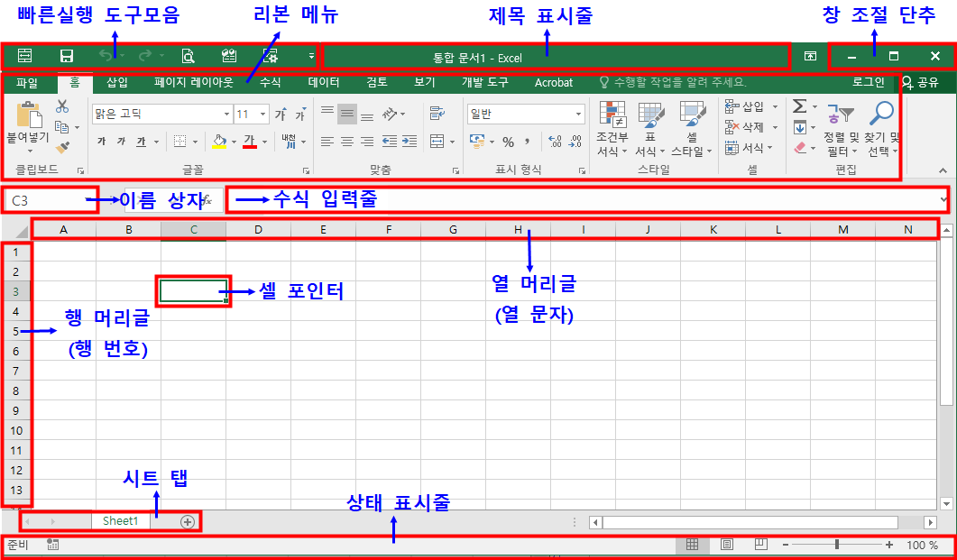Decrease decimal places

(575, 142)
